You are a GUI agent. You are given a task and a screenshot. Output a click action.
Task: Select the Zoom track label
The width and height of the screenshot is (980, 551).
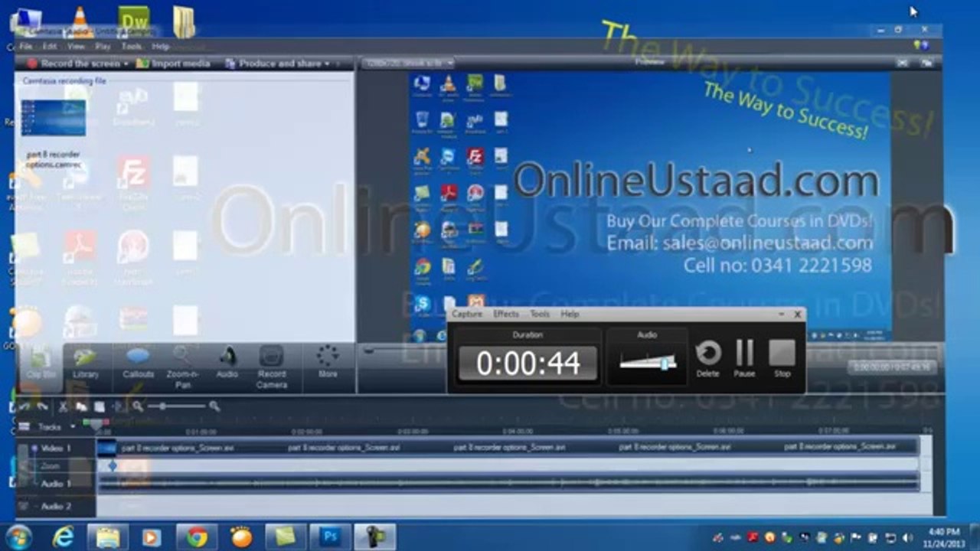[x=51, y=466]
